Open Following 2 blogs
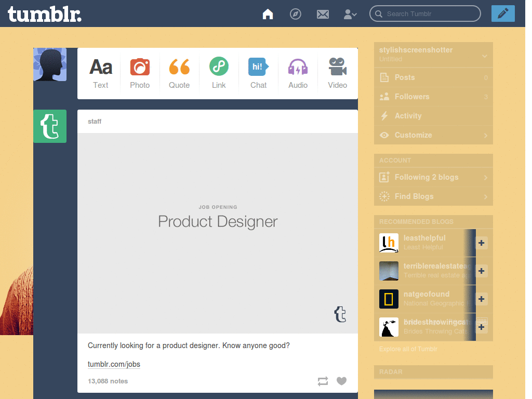Screen dimensions: 532x399 click(433, 177)
